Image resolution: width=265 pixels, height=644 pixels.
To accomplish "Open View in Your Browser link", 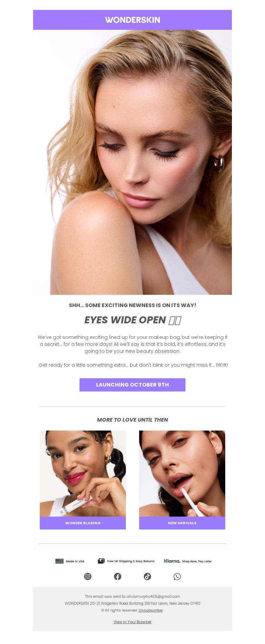I will click(132, 622).
